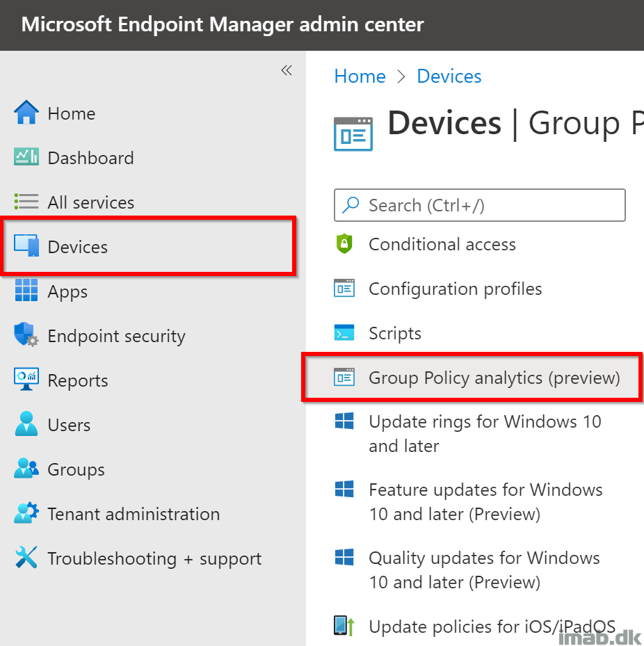The width and height of the screenshot is (644, 646).
Task: Open Reports monitor icon
Action: [x=26, y=379]
